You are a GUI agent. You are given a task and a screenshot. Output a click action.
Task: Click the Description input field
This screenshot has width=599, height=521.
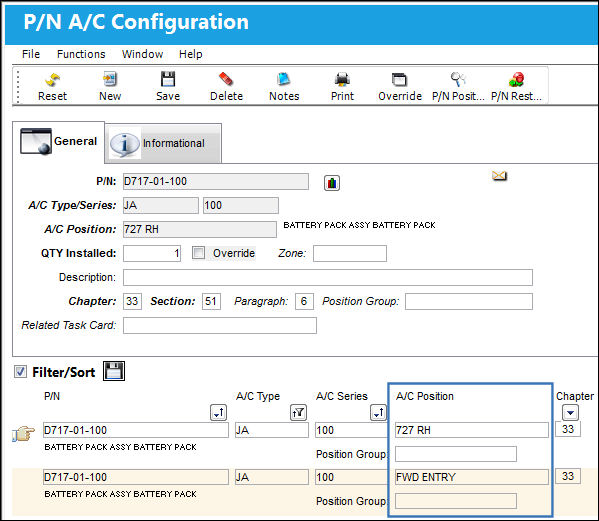tap(328, 277)
